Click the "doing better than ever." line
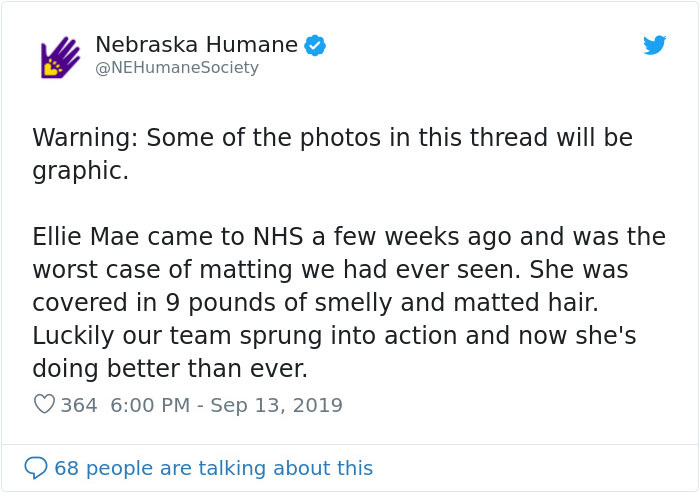The image size is (700, 494). [170, 369]
